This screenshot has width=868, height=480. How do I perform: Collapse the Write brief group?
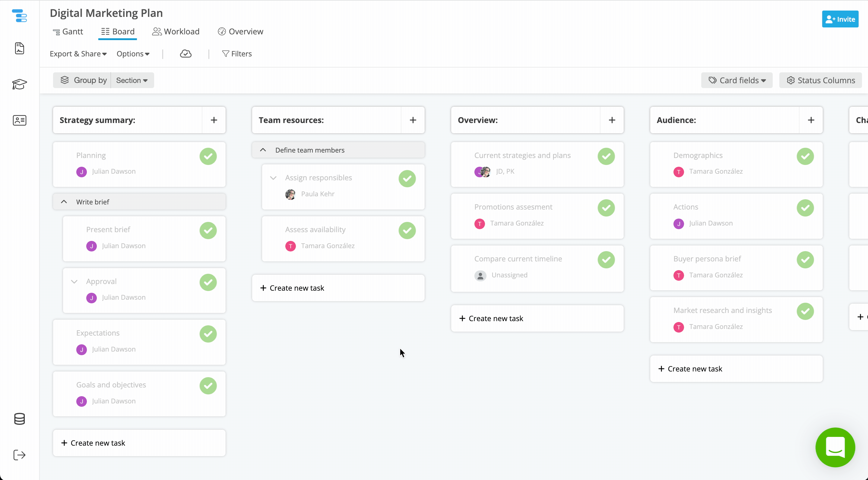click(x=64, y=202)
